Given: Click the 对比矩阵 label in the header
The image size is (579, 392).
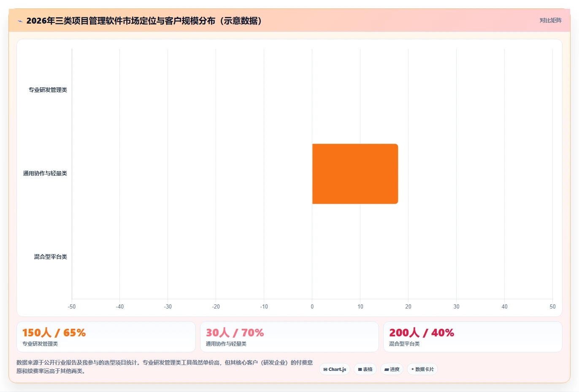Looking at the screenshot, I should (550, 20).
